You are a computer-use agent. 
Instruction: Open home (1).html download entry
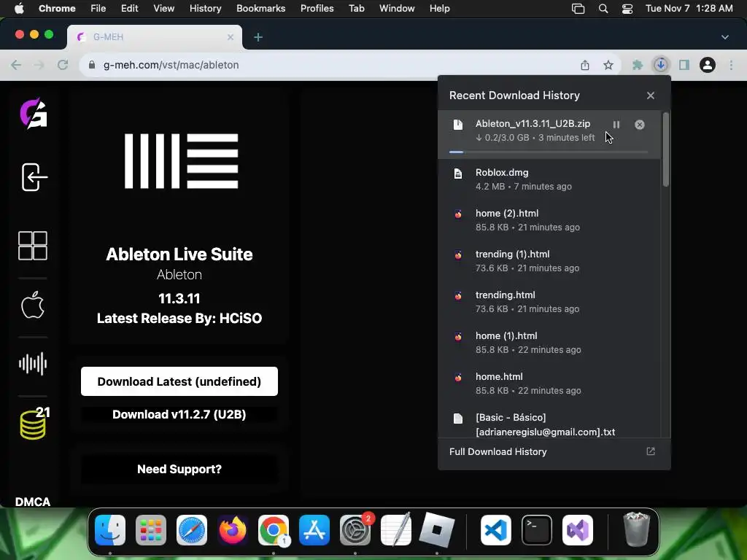[549, 343]
